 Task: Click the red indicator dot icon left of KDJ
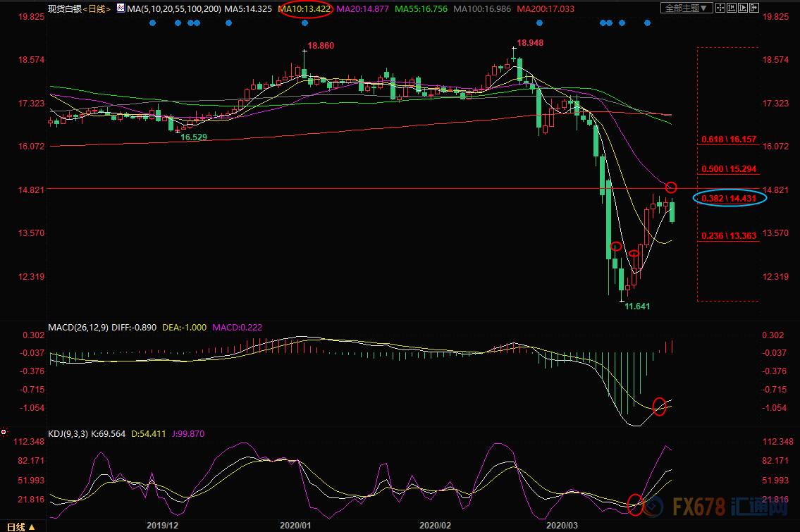(4, 431)
